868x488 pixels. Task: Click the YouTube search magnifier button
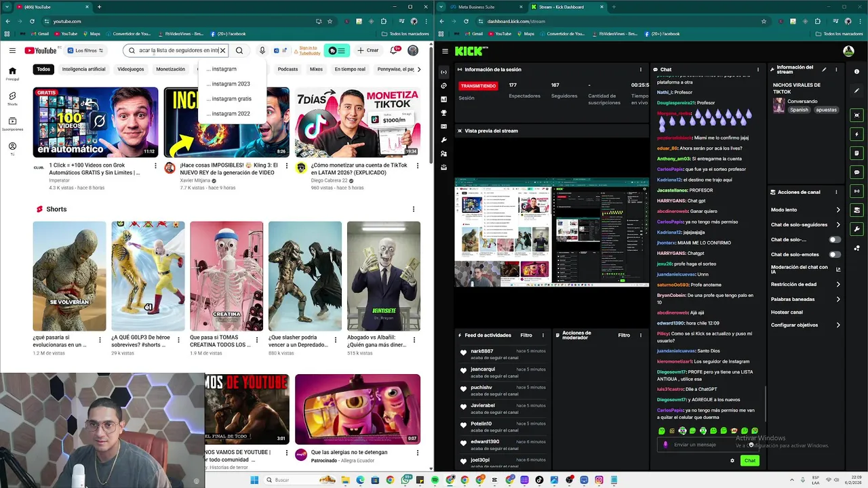239,50
